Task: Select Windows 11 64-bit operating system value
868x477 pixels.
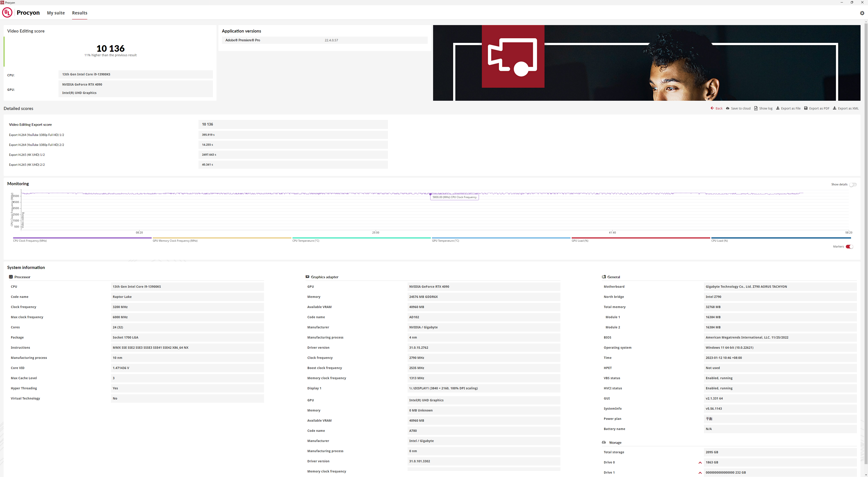Action: point(780,348)
